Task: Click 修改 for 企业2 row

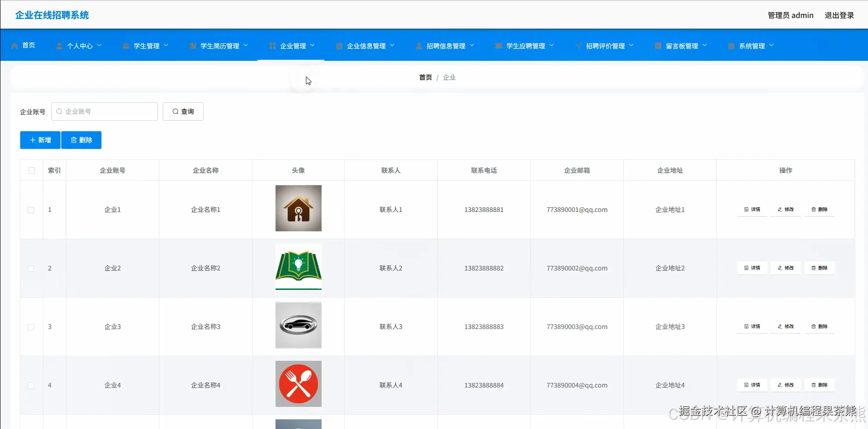Action: (x=786, y=268)
